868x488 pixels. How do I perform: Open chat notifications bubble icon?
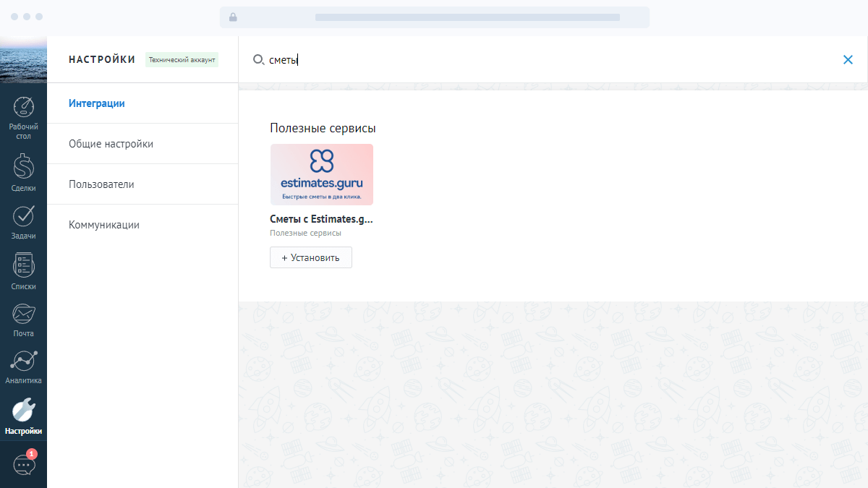coord(24,464)
